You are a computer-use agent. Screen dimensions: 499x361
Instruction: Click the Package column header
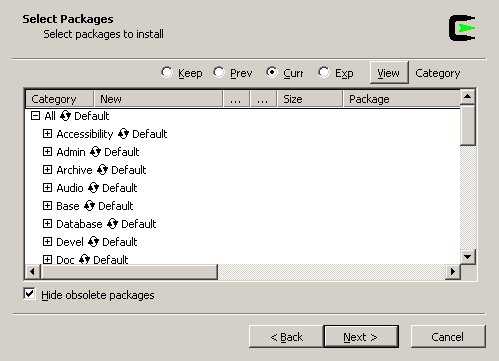pyautogui.click(x=401, y=99)
